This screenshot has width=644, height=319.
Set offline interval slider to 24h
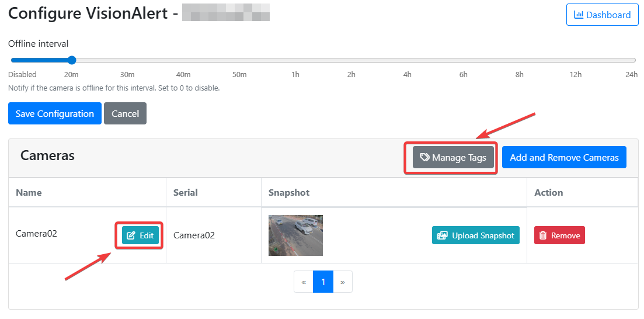(632, 60)
